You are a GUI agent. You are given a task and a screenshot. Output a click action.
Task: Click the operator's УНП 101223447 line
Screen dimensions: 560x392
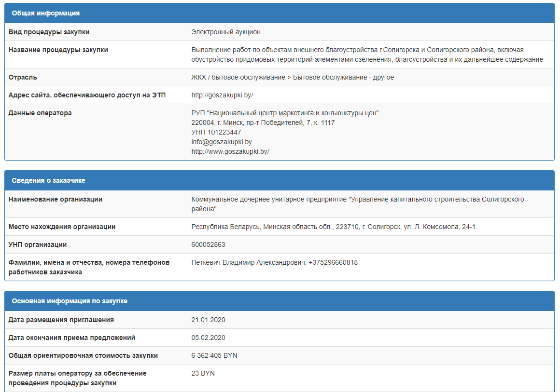tap(216, 132)
